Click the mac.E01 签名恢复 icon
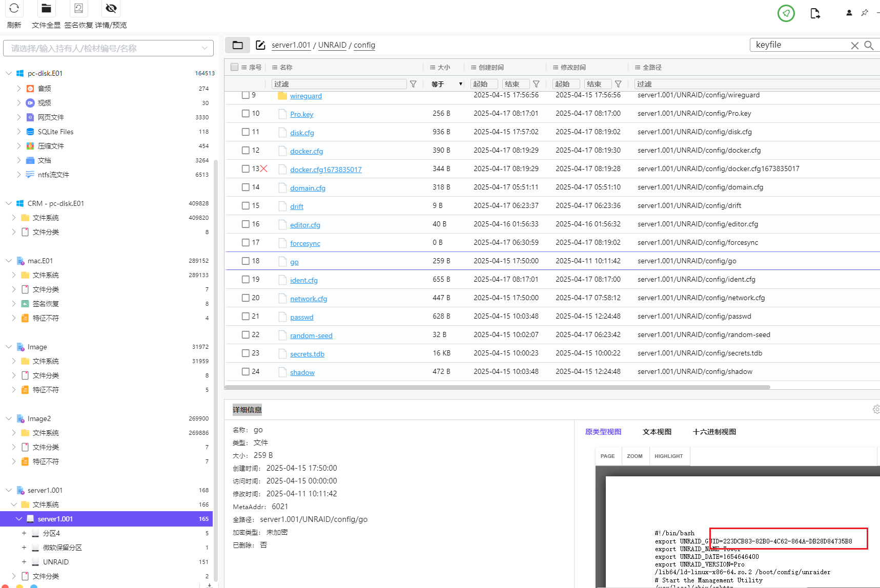Screen dimensions: 880x588 coord(25,304)
